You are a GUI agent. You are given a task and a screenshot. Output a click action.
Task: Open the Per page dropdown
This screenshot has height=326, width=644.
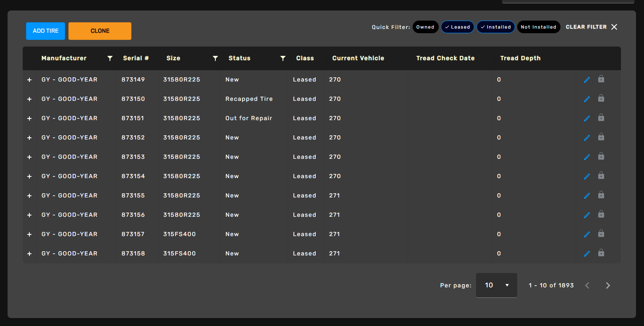[x=496, y=285]
